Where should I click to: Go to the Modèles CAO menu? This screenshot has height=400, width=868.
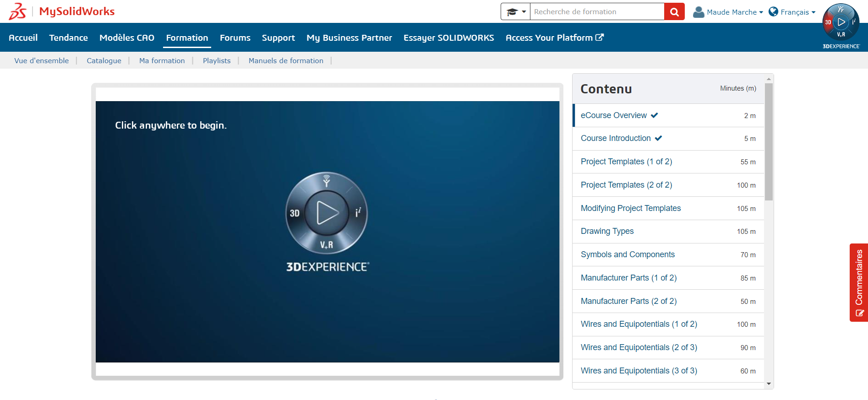point(127,38)
